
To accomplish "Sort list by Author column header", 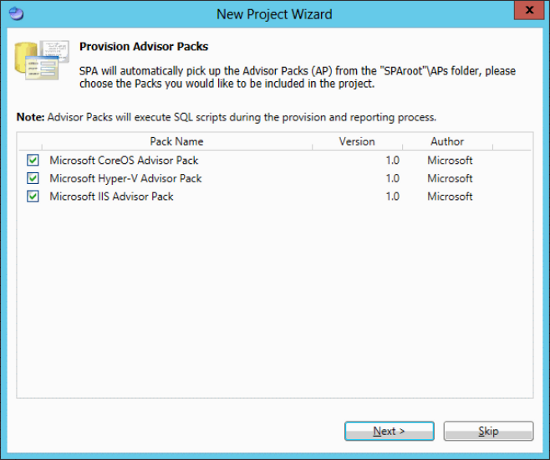I will coord(447,141).
